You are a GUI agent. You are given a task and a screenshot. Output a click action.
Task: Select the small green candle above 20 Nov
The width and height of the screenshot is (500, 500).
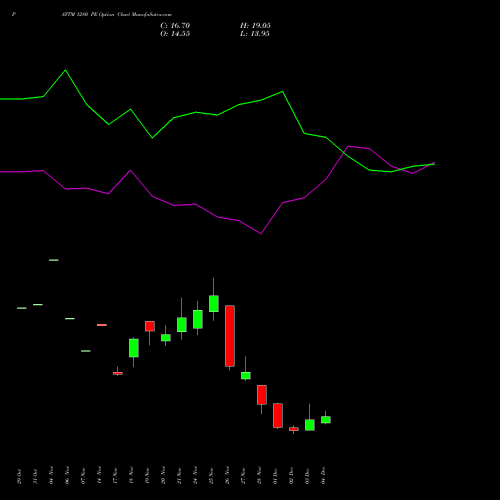point(166,338)
